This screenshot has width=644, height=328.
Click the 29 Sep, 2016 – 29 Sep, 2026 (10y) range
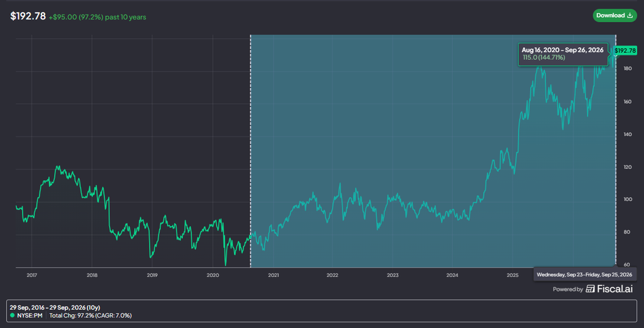[55, 307]
